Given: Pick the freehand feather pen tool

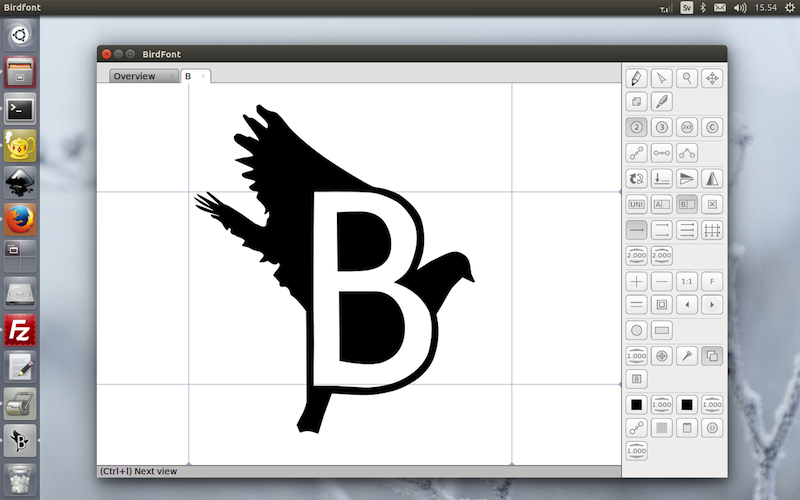Looking at the screenshot, I should [x=661, y=102].
